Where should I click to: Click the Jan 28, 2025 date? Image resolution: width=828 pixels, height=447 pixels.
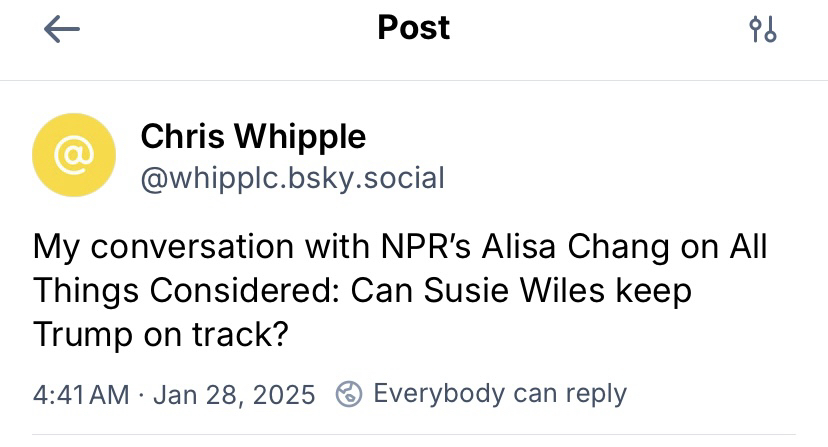point(236,394)
